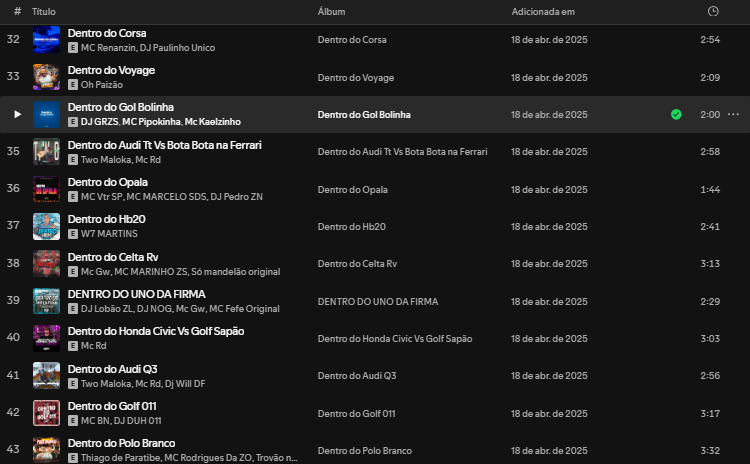
Task: Go to artist Só mandelão original
Action: pyautogui.click(x=235, y=272)
